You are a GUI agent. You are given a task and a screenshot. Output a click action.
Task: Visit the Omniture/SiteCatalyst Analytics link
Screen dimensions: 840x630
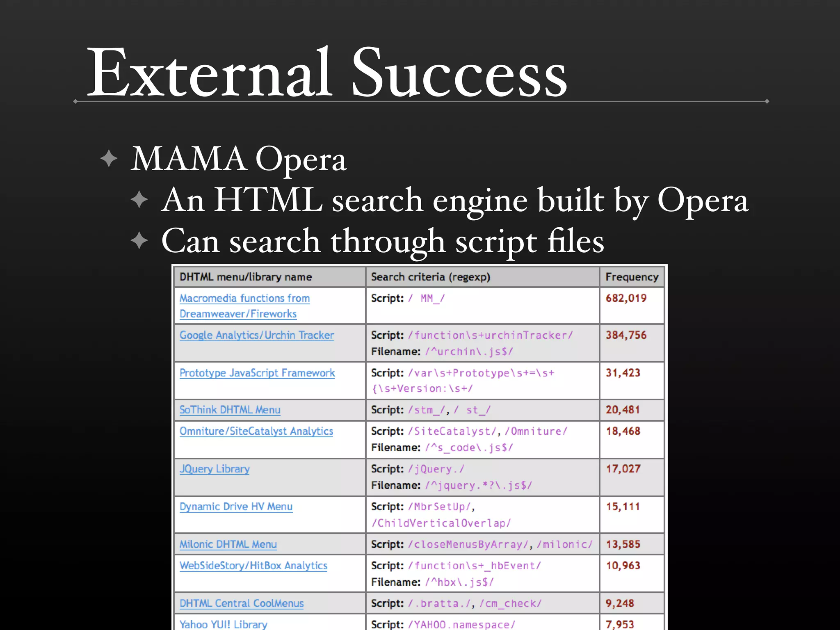tap(256, 431)
